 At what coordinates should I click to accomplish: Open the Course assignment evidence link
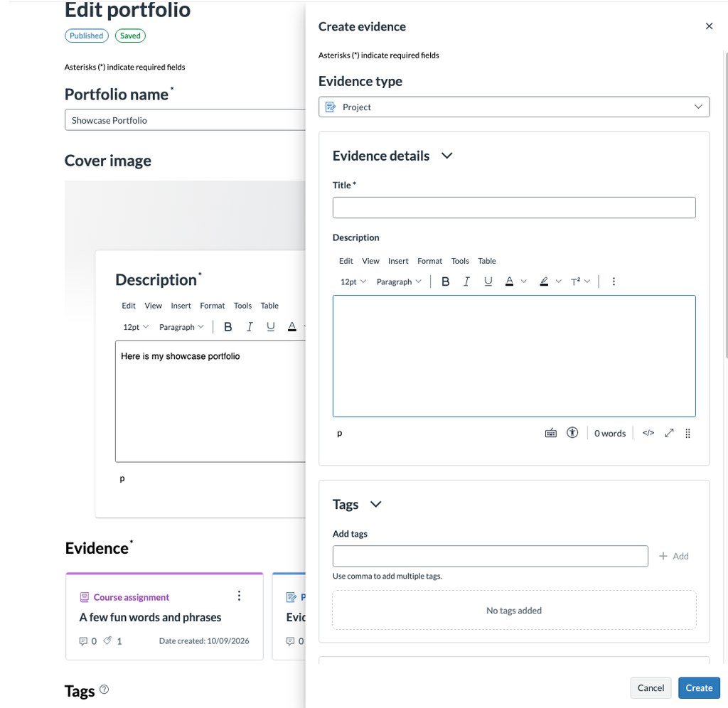coord(150,618)
